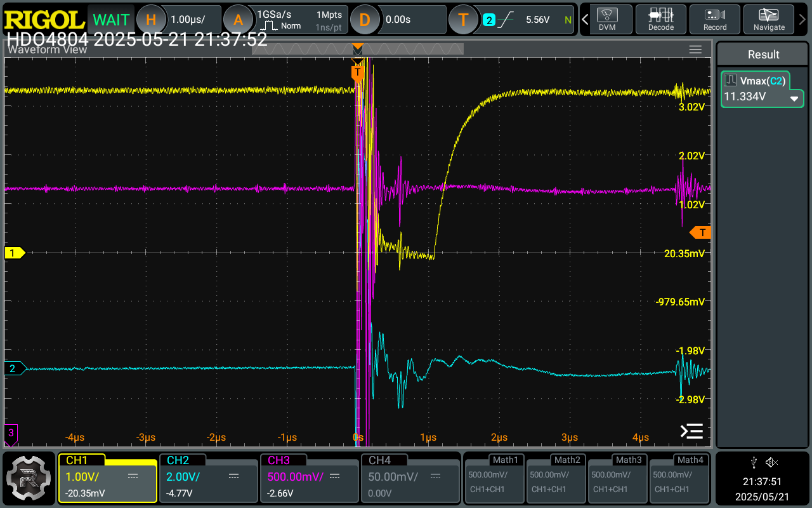Toggle the CH2 channel display
This screenshot has height=508, width=812.
(x=208, y=478)
